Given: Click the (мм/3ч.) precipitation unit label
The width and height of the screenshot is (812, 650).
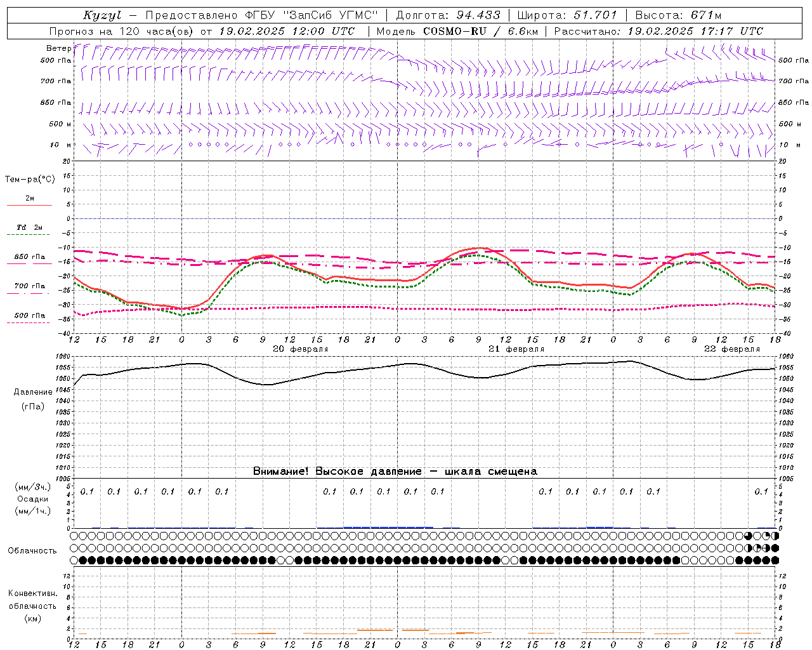Looking at the screenshot, I should 33,487.
